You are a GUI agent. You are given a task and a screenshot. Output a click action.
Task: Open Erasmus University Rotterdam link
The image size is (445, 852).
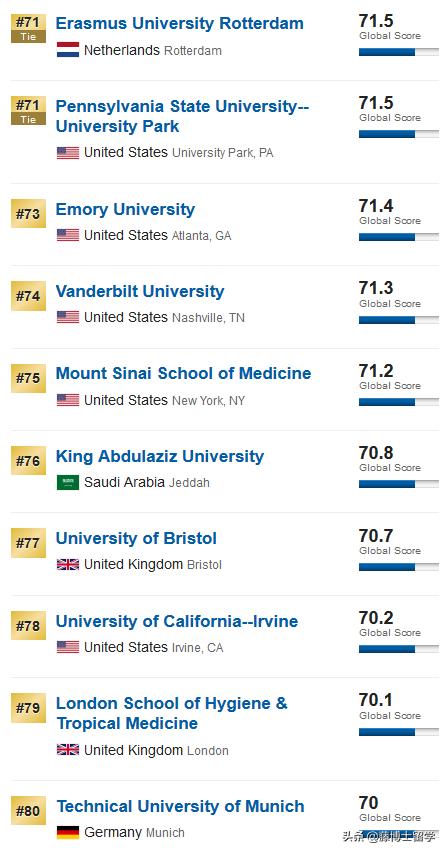click(x=180, y=23)
